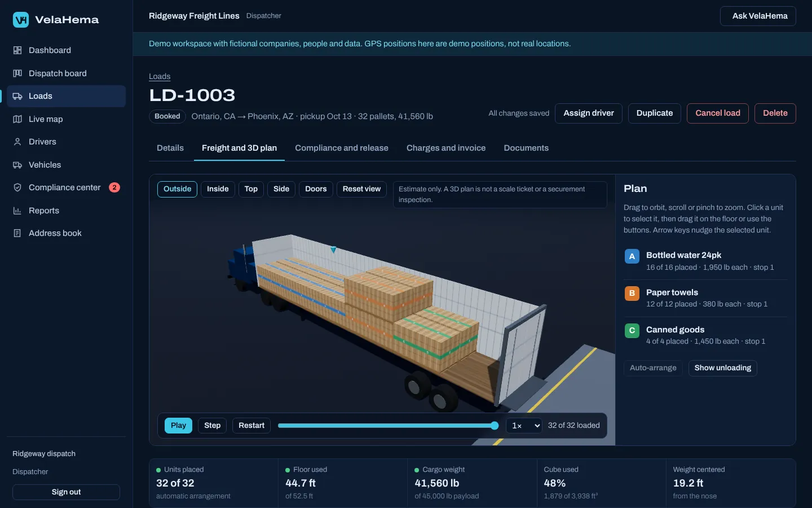Image resolution: width=812 pixels, height=508 pixels.
Task: Click the Assign driver button
Action: pos(589,113)
